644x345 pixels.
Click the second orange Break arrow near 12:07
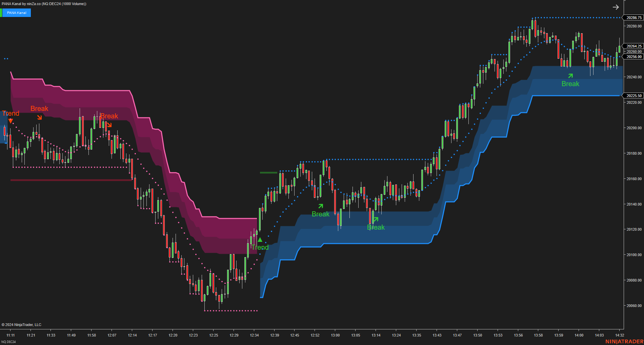pos(109,125)
